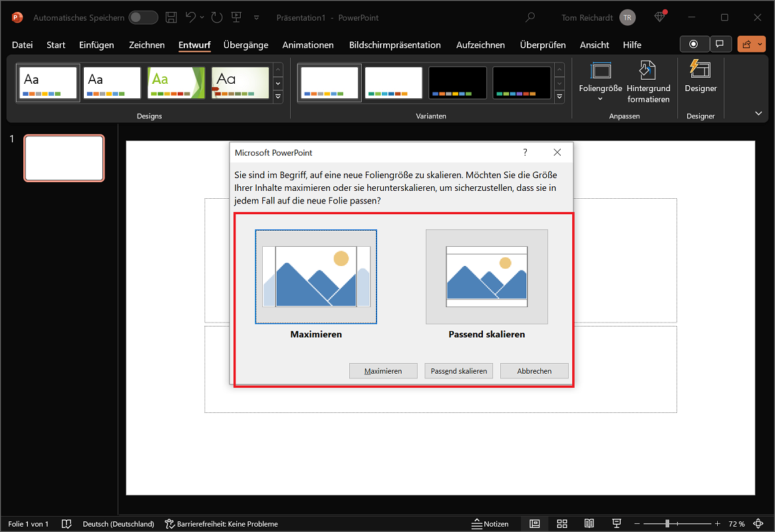Screen dimensions: 775x532
Task: Open the comments speech bubble icon
Action: coord(720,44)
